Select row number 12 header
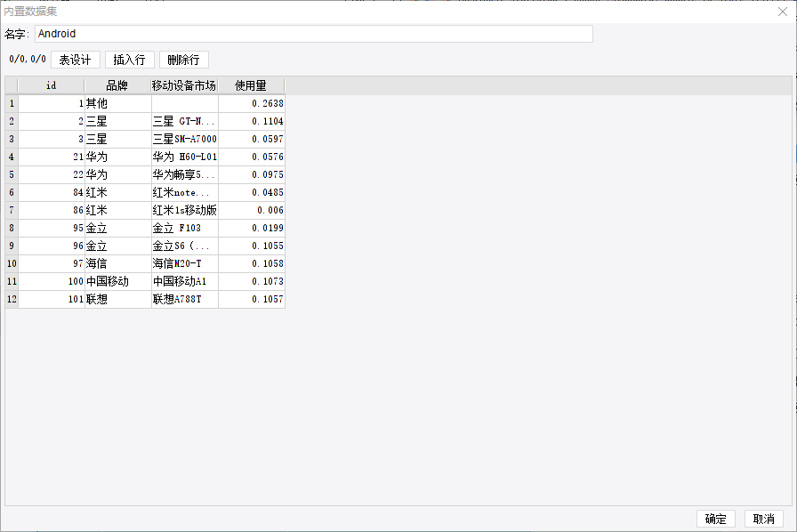797x532 pixels. (x=12, y=299)
